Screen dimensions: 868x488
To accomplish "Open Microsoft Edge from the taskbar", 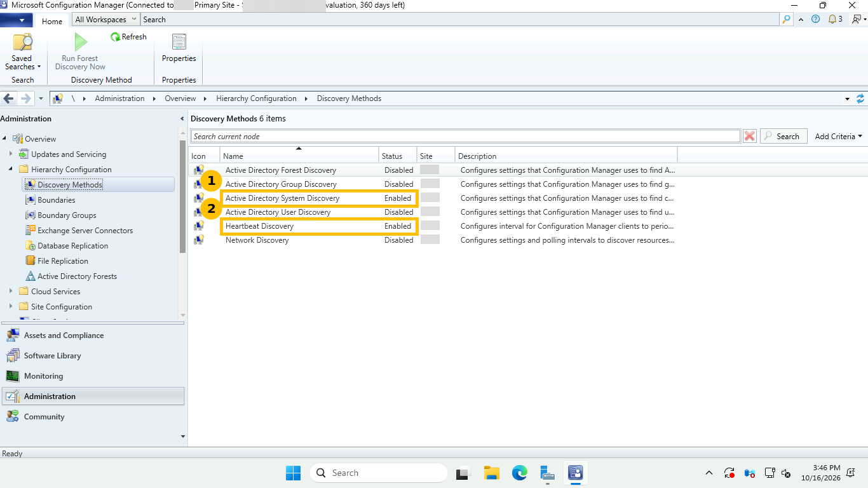I will tap(520, 473).
